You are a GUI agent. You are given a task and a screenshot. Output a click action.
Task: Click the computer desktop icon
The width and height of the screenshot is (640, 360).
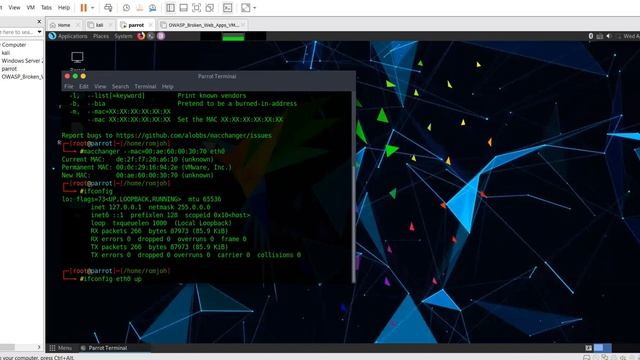tap(77, 58)
